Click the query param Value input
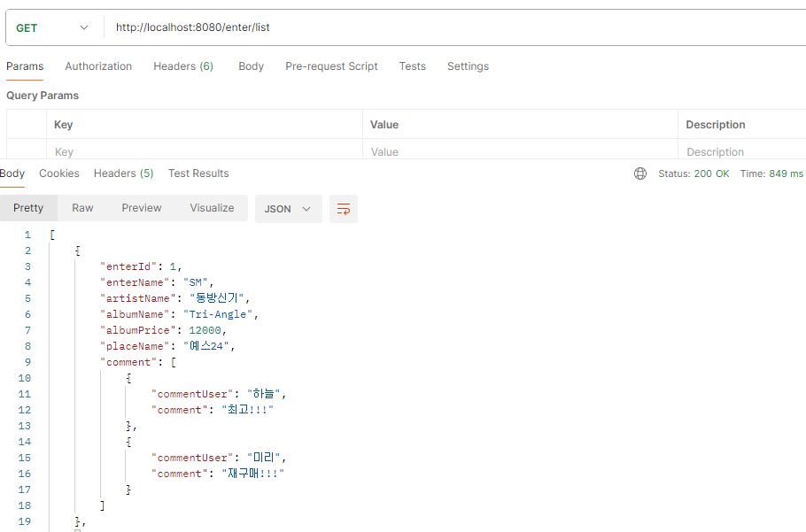This screenshot has height=532, width=806. (520, 151)
